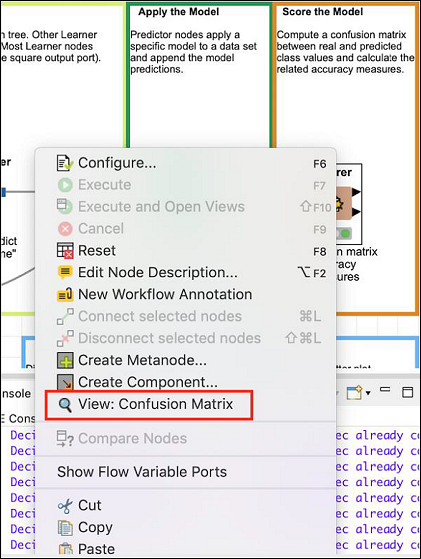Maximize the console panel
This screenshot has width=421, height=559.
[x=407, y=392]
